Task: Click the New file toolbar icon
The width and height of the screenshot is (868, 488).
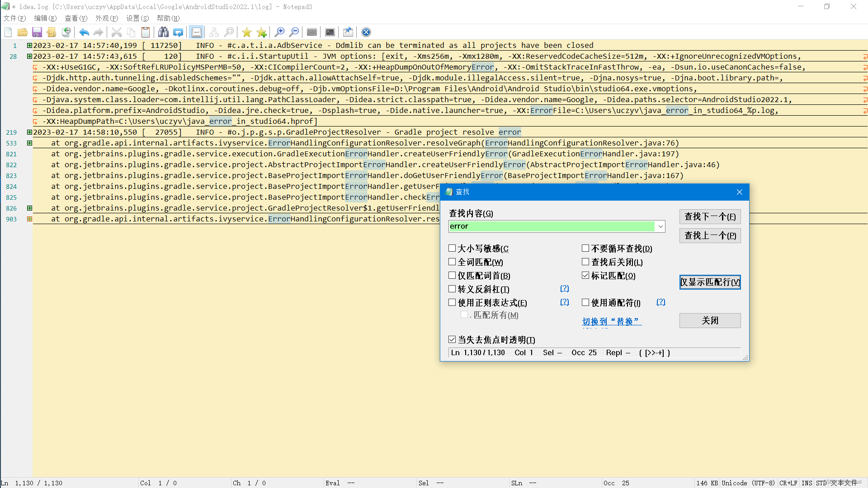Action: (x=8, y=32)
